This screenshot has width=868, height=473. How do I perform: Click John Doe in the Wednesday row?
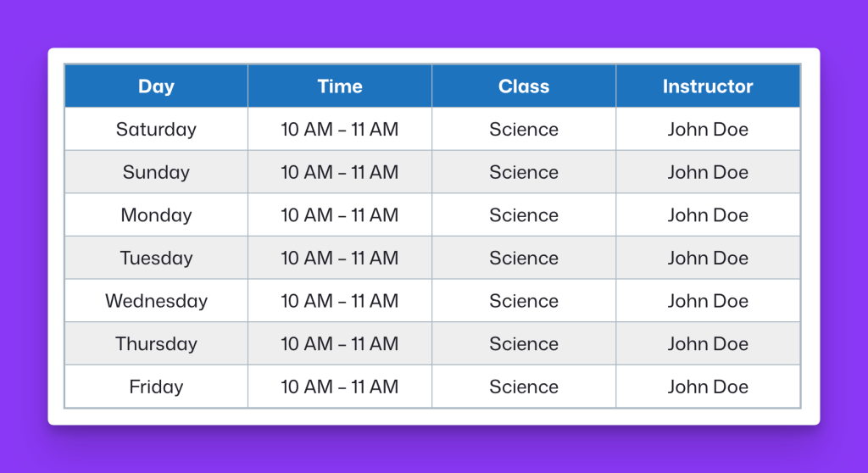pyautogui.click(x=708, y=300)
